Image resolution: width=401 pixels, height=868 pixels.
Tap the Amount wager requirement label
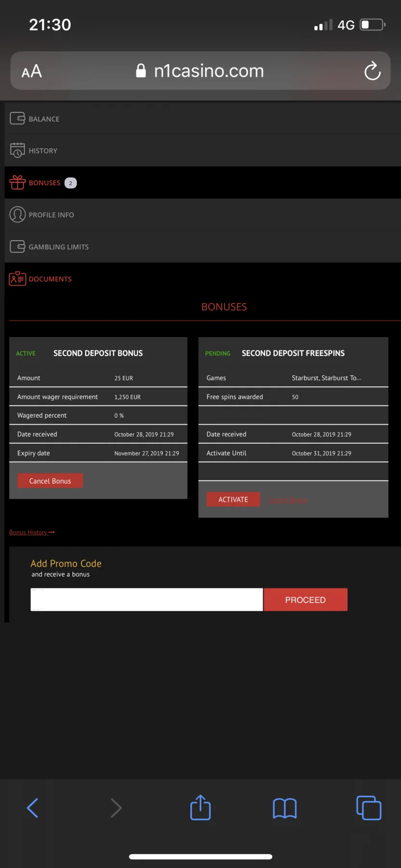coord(57,397)
